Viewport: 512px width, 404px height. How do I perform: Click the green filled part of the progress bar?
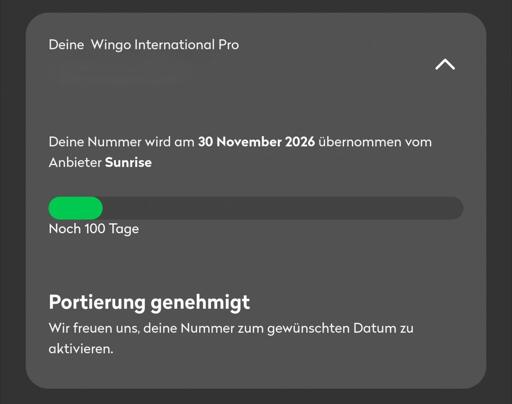[x=76, y=208]
